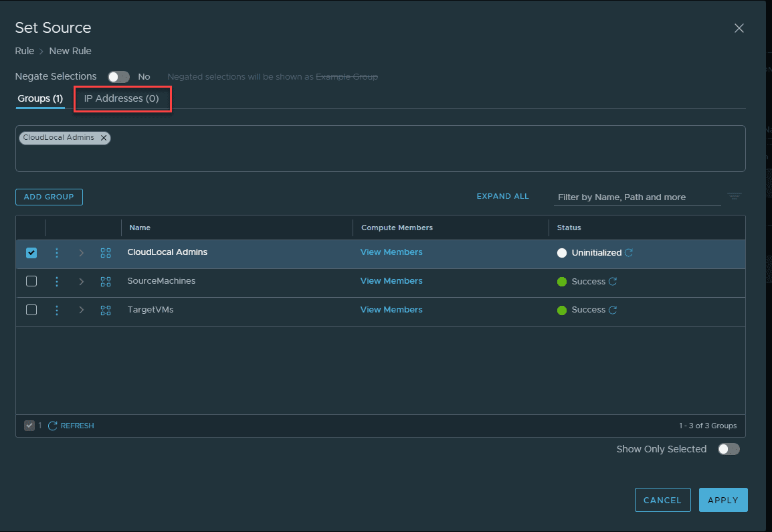Close the Set Source dialog

click(x=739, y=28)
